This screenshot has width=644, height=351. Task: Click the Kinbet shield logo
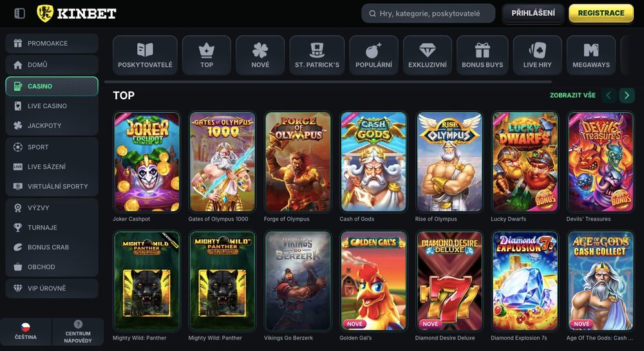[45, 14]
